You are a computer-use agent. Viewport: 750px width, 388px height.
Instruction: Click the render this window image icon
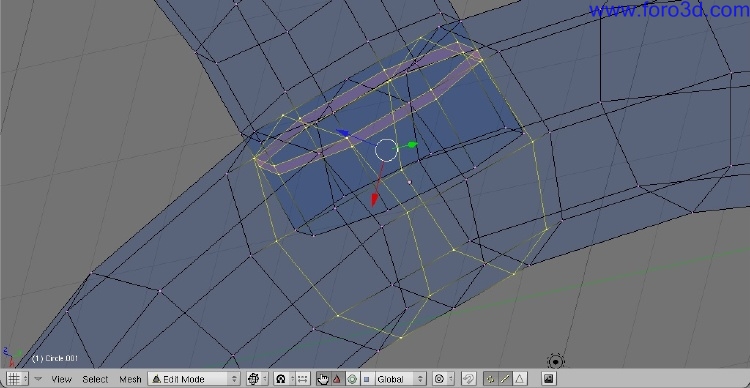[549, 379]
